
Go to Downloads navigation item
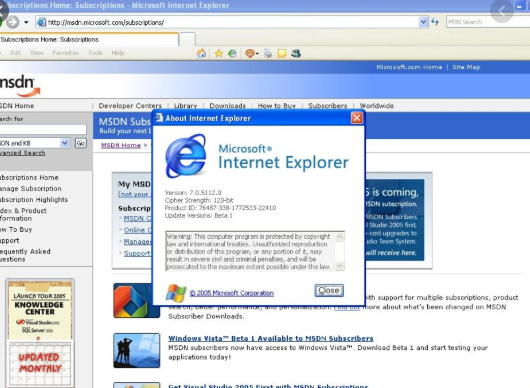pyautogui.click(x=227, y=106)
